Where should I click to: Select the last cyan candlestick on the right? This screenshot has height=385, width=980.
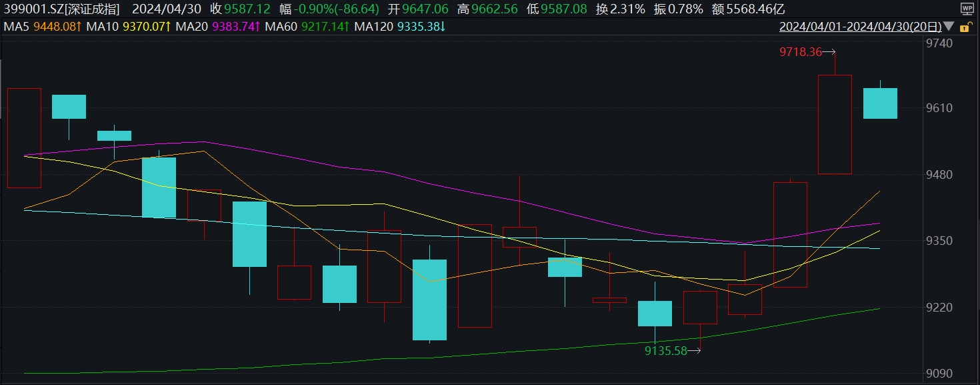(x=880, y=103)
